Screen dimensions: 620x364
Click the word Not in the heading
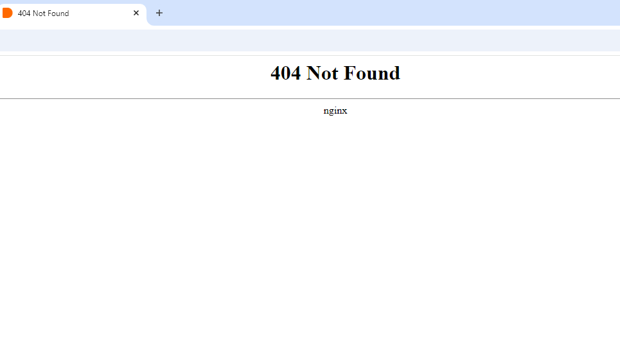(x=323, y=73)
